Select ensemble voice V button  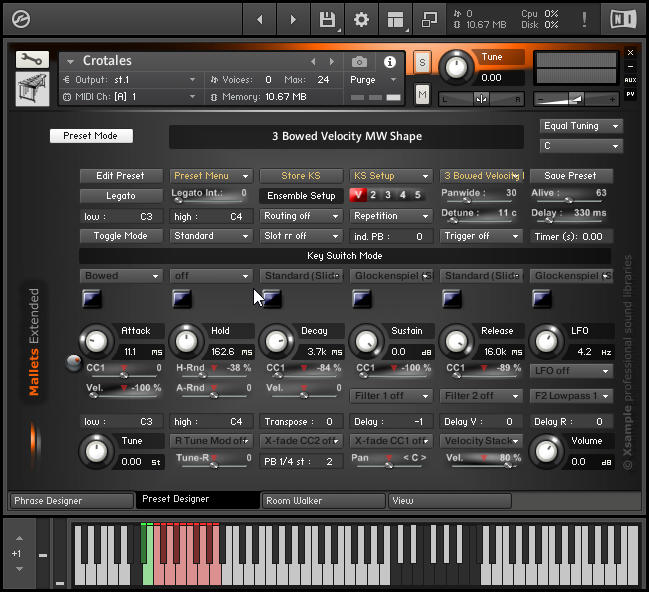pos(358,195)
